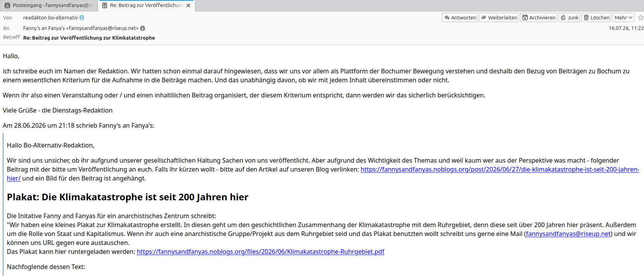
Task: Forward the message with Weiterleiten
Action: coord(499,17)
